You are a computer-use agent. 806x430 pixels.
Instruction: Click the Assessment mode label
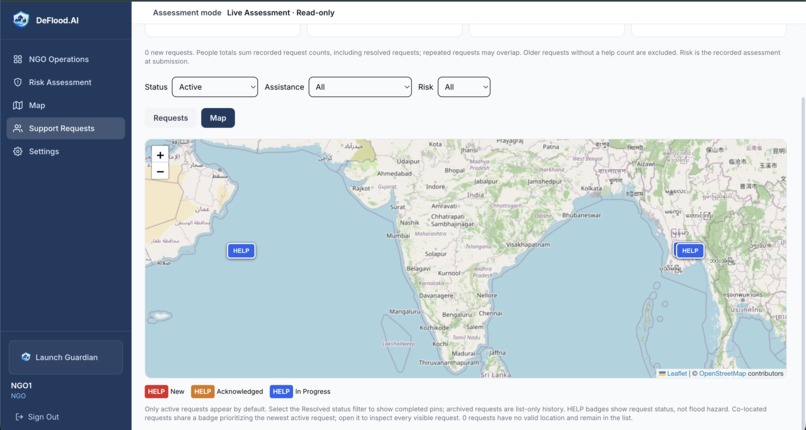[x=187, y=13]
